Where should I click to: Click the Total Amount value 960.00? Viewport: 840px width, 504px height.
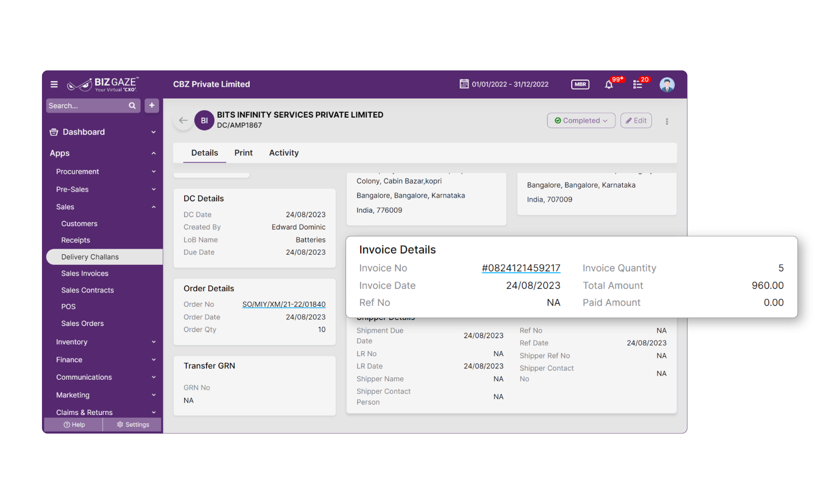[768, 286]
